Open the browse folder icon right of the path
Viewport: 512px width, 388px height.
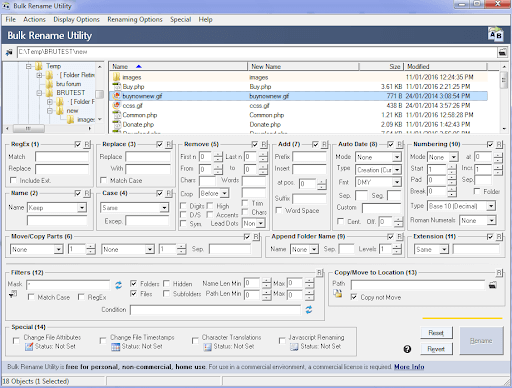(x=502, y=52)
